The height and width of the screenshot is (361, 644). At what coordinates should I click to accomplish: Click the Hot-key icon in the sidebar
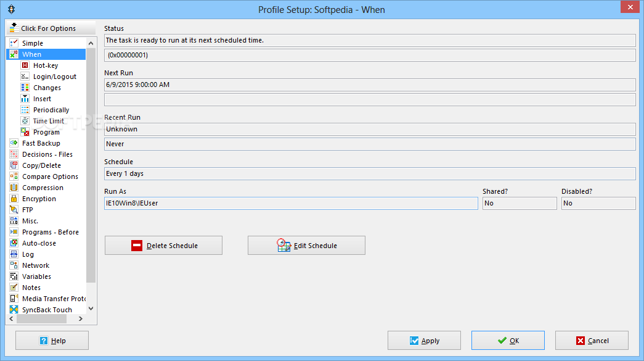tap(25, 65)
